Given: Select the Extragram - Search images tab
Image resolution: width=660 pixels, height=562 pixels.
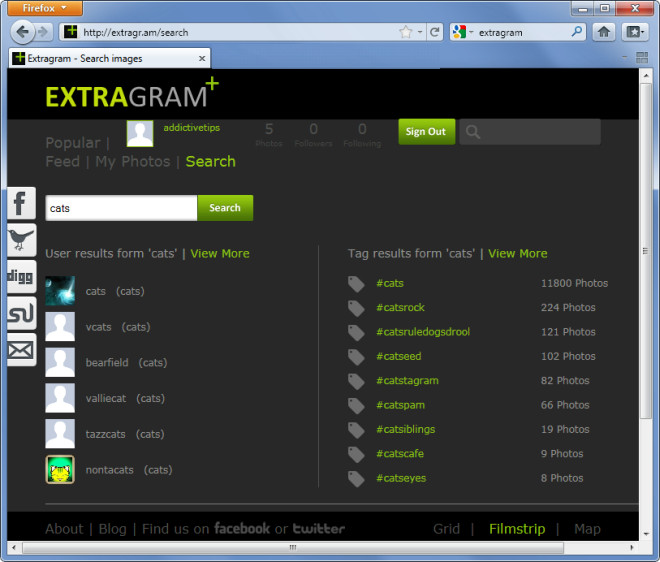Looking at the screenshot, I should coord(109,59).
